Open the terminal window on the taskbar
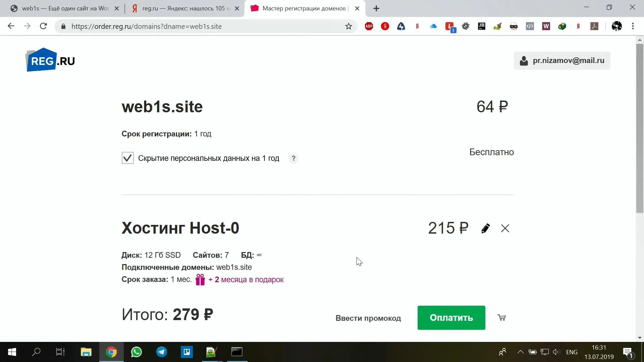 (237, 352)
